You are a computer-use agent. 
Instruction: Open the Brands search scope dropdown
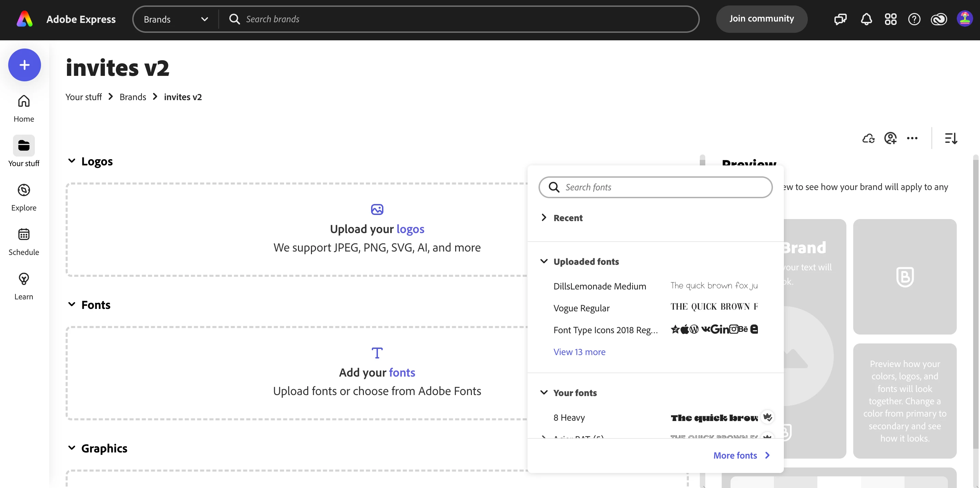(x=176, y=19)
